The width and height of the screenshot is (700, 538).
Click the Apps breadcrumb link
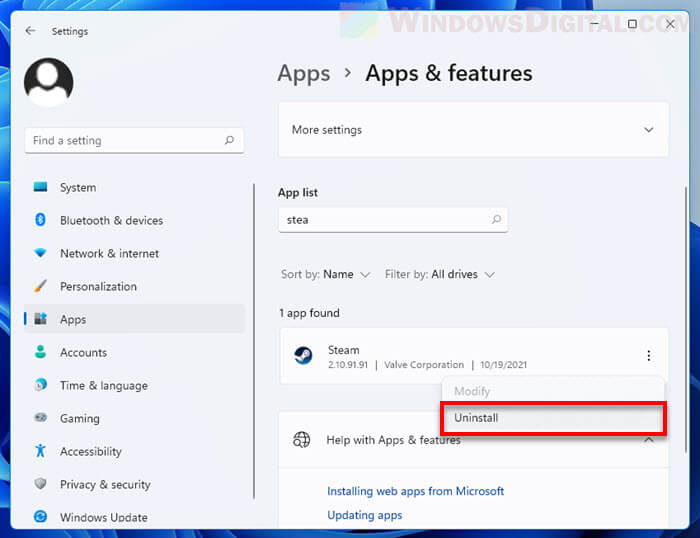click(304, 73)
